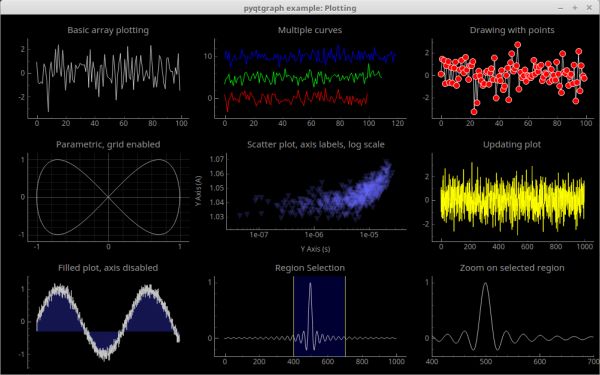Click the "10" y-axis tick in Multiple curves
Screen dimensions: 600x375
click(208, 56)
